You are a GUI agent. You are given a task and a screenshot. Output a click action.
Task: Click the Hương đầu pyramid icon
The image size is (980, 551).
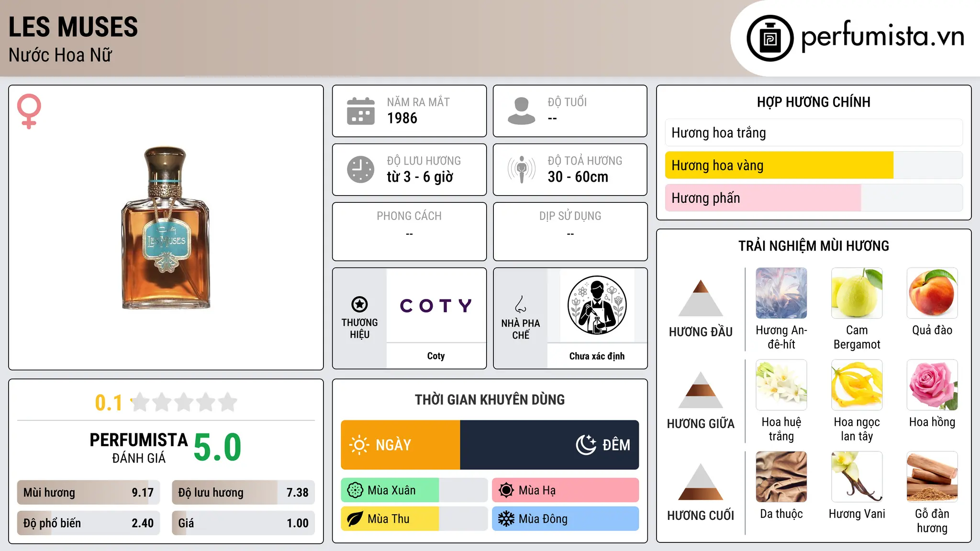pyautogui.click(x=701, y=298)
